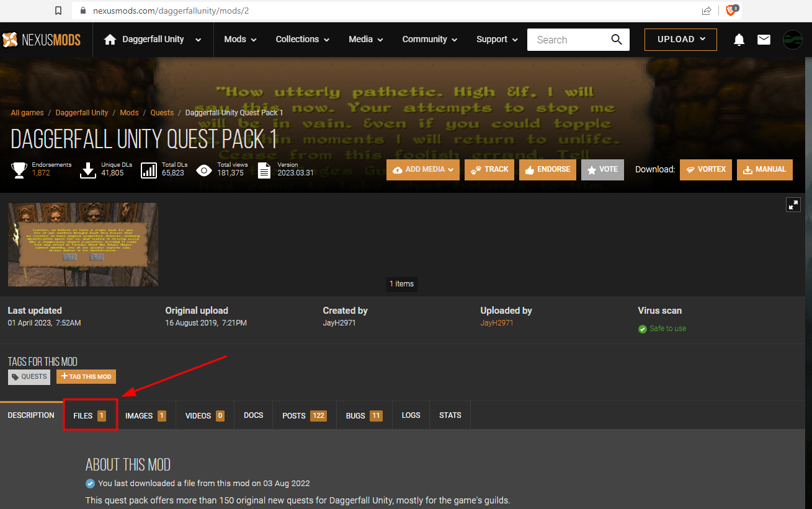Click the search magnifier icon
The width and height of the screenshot is (812, 509).
(616, 40)
